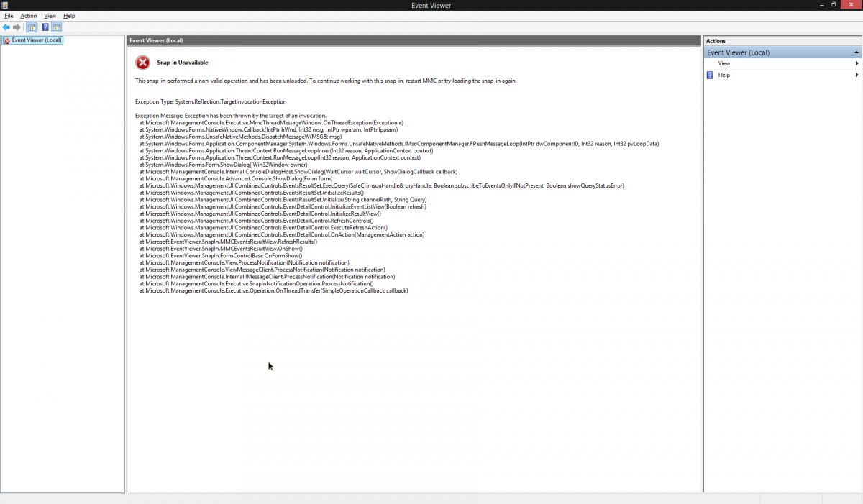Click the MMCEventsResultView.RefreshResults stack line
863x504 pixels.
click(x=229, y=242)
